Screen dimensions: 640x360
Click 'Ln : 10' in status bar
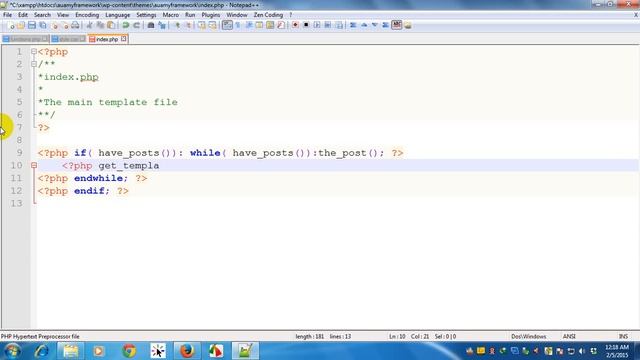coord(397,337)
